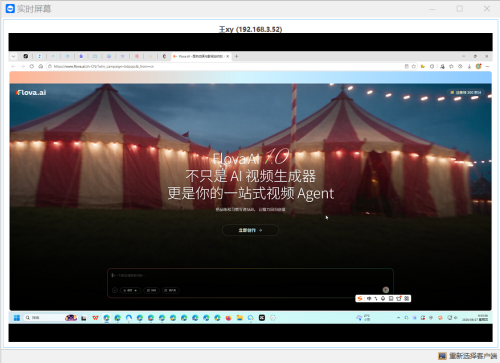
Task: Open the Sogou input method S icon
Action: pos(360,298)
